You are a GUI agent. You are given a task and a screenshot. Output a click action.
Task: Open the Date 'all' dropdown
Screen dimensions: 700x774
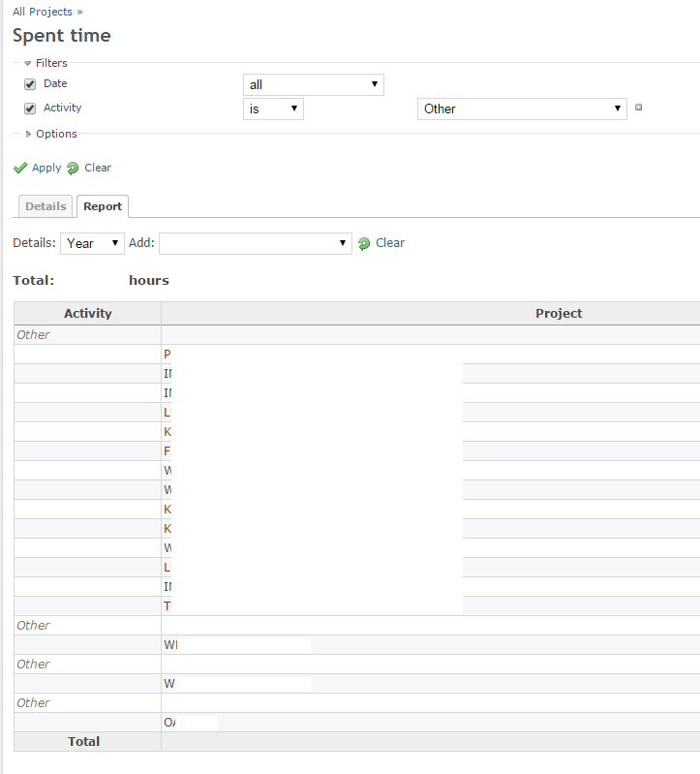click(x=313, y=85)
